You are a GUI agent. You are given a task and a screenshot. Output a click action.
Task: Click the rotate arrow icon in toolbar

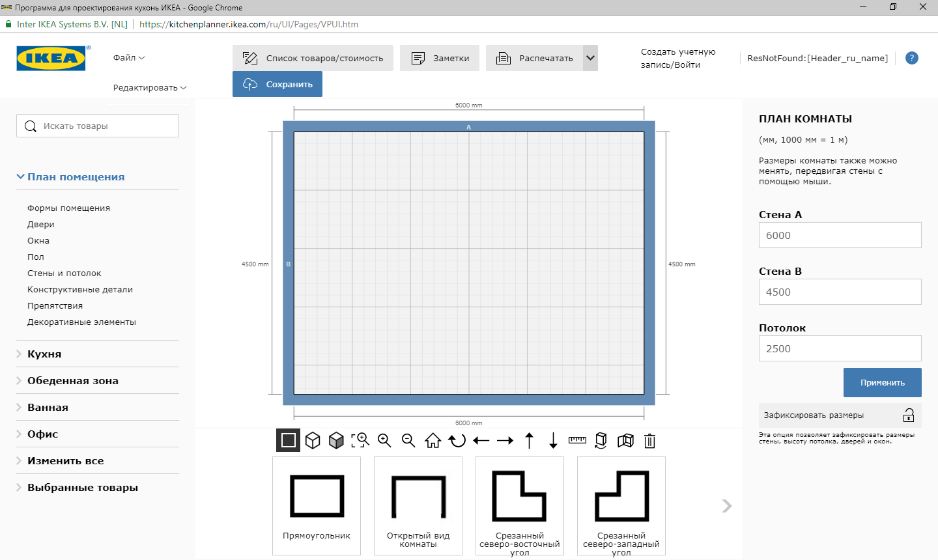(x=457, y=441)
